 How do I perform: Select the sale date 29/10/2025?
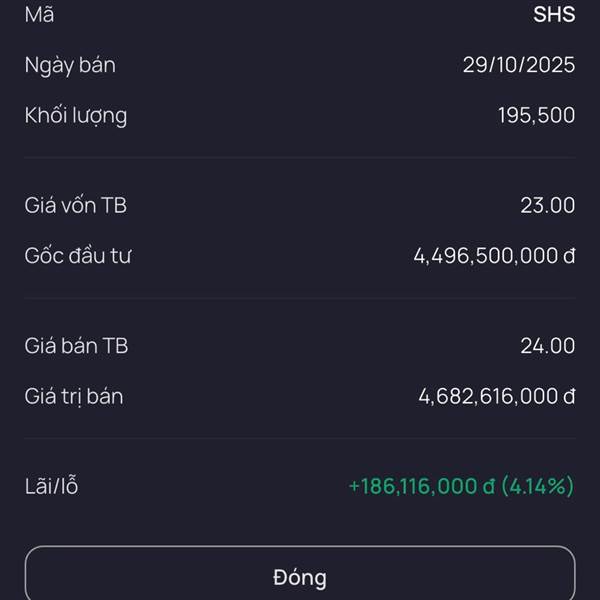[518, 65]
